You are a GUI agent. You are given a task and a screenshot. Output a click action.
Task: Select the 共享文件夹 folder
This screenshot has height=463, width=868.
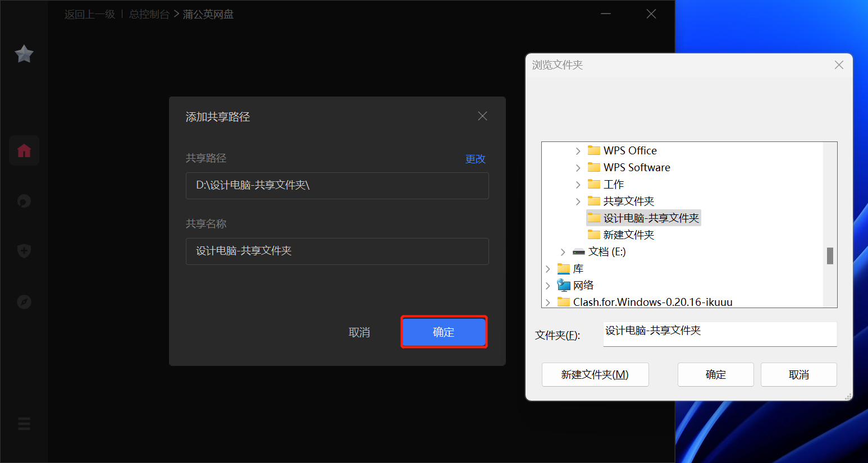[x=621, y=201]
